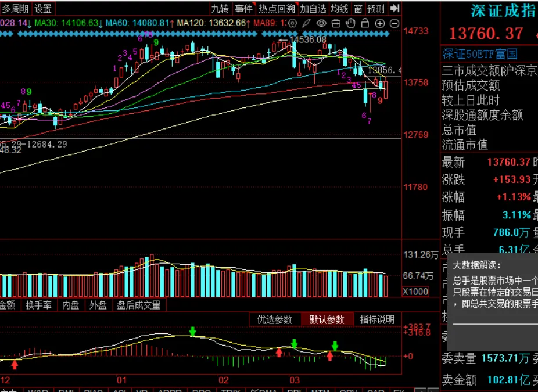The width and height of the screenshot is (538, 392).
Task: Click the 涨跌 +153.93 value
Action: pyautogui.click(x=512, y=179)
